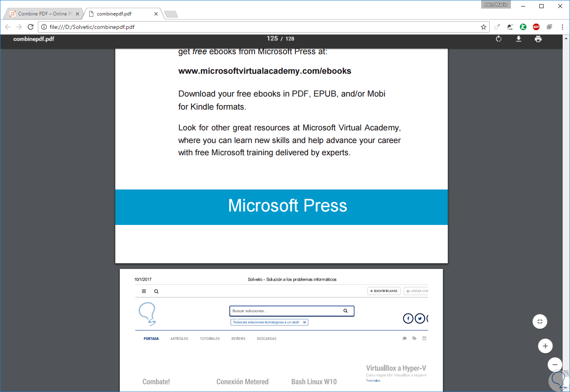
Task: Focus the address bar with the file URL
Action: (264, 27)
